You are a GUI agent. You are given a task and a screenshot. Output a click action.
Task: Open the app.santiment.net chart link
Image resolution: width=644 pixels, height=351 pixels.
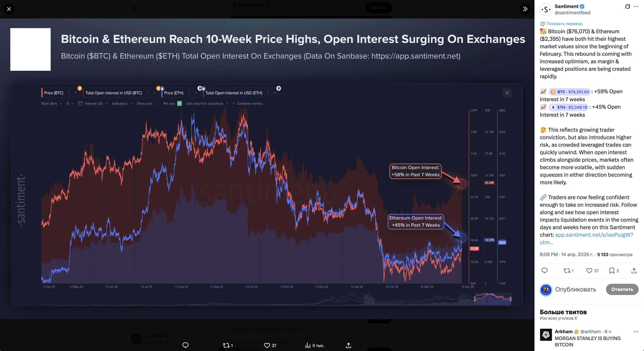coord(594,235)
